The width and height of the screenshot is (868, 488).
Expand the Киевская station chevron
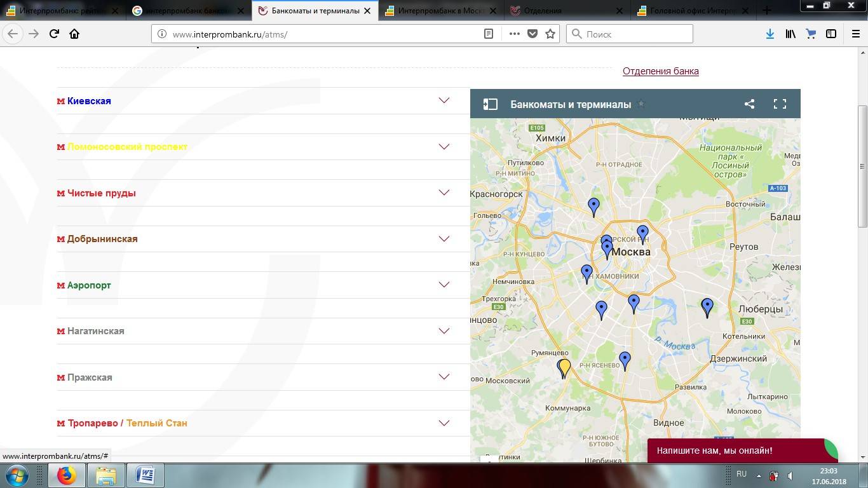(x=444, y=100)
